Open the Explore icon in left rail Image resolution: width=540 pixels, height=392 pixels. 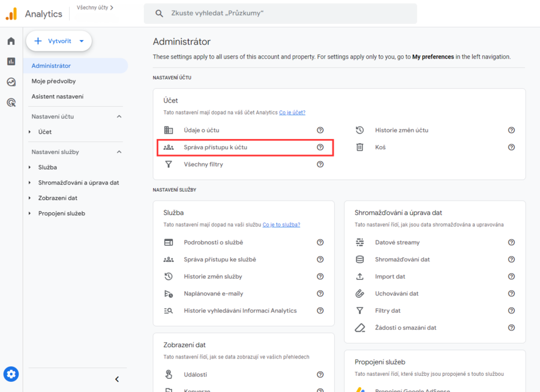(x=11, y=82)
